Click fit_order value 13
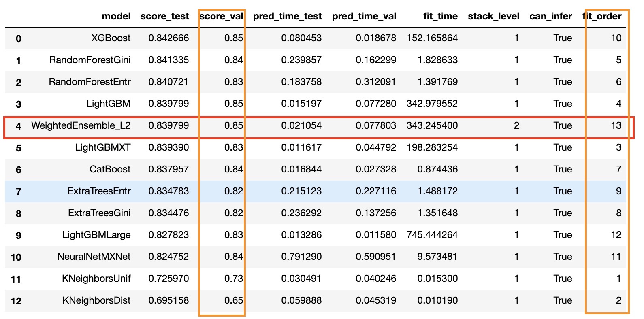This screenshot has width=644, height=319. pyautogui.click(x=616, y=125)
